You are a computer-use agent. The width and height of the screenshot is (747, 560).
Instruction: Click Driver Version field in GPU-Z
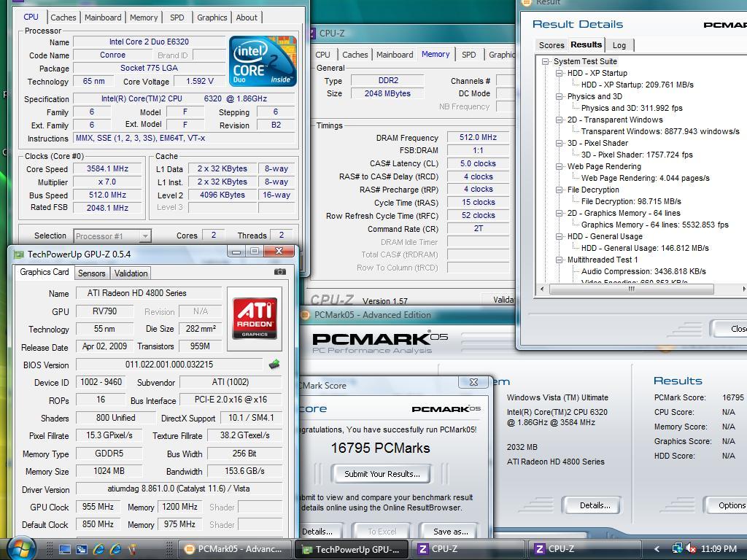179,489
